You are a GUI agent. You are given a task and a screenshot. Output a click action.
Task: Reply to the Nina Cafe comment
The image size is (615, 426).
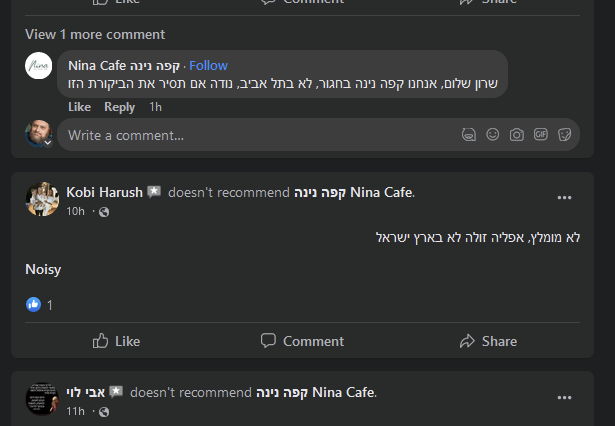click(x=120, y=107)
